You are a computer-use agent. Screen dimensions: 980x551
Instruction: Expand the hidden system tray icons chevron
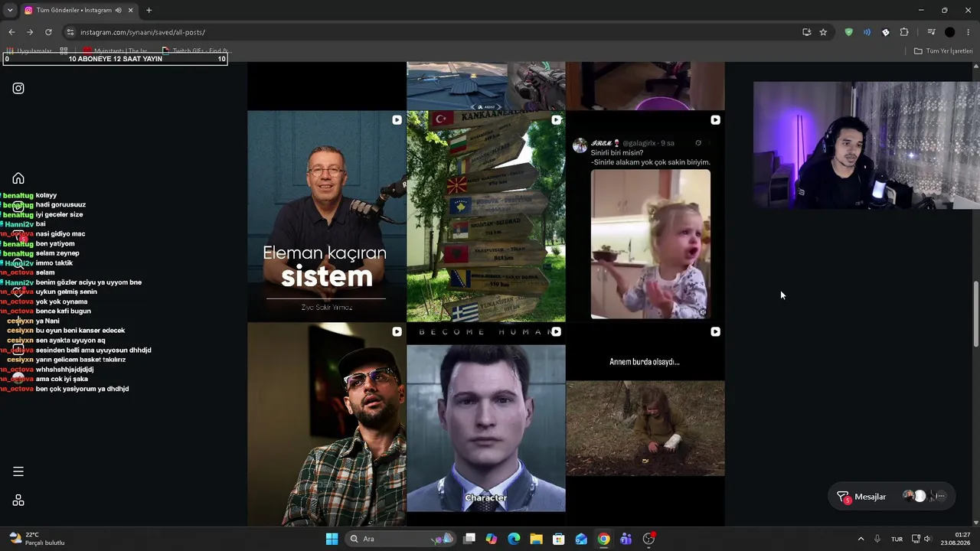click(861, 539)
